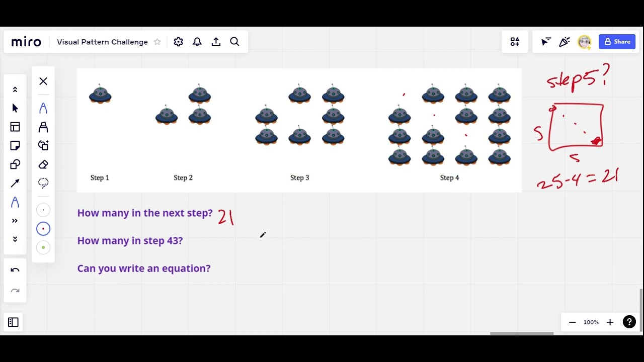This screenshot has width=644, height=362.
Task: Open board search magnifier
Action: [x=234, y=42]
